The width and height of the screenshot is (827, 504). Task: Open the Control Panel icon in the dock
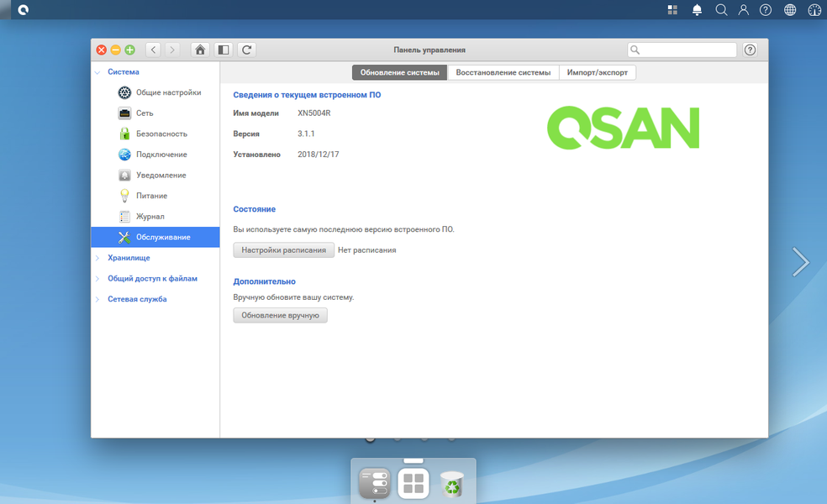[375, 483]
